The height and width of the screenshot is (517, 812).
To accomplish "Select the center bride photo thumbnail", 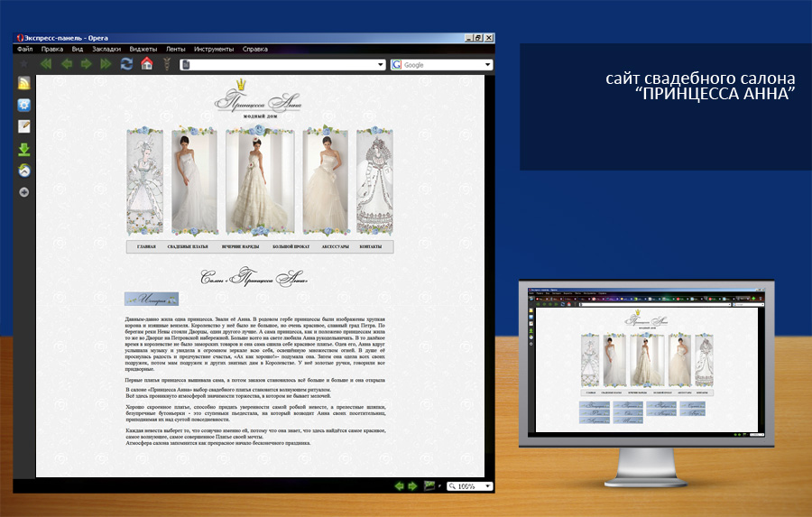I will tap(260, 180).
